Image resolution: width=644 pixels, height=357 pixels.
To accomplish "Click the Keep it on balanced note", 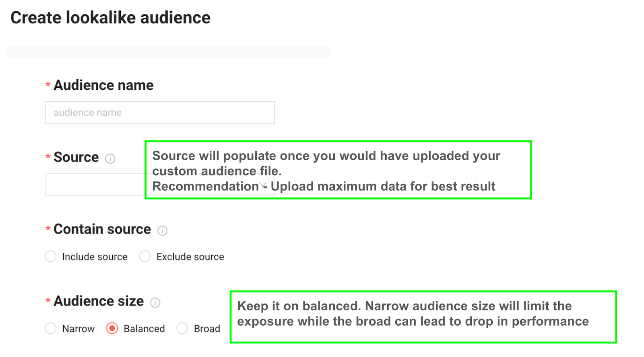I will 423,317.
